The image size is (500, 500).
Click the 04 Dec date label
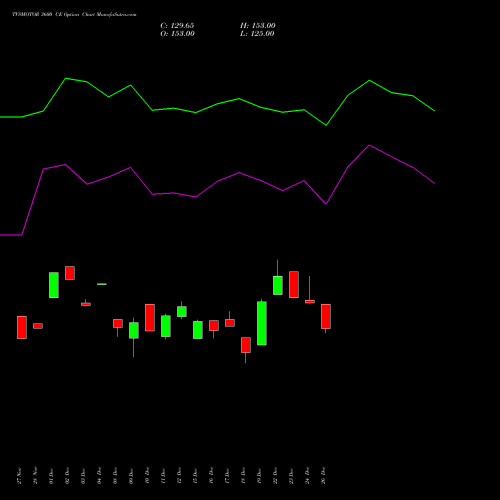(x=99, y=476)
